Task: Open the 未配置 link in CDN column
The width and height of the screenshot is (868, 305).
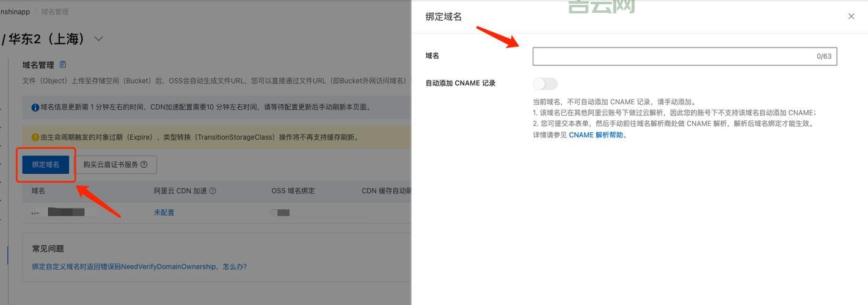Action: 164,212
